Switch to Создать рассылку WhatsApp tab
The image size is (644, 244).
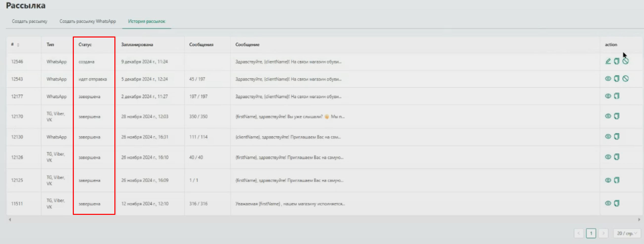coord(88,21)
